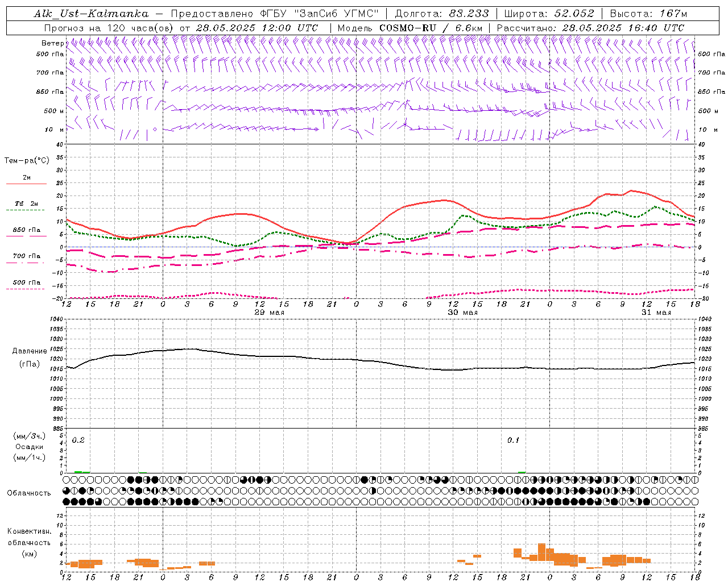728x582 pixels.
Task: Click the 'Долгота: 83.233' longitude value
Action: tap(442, 14)
